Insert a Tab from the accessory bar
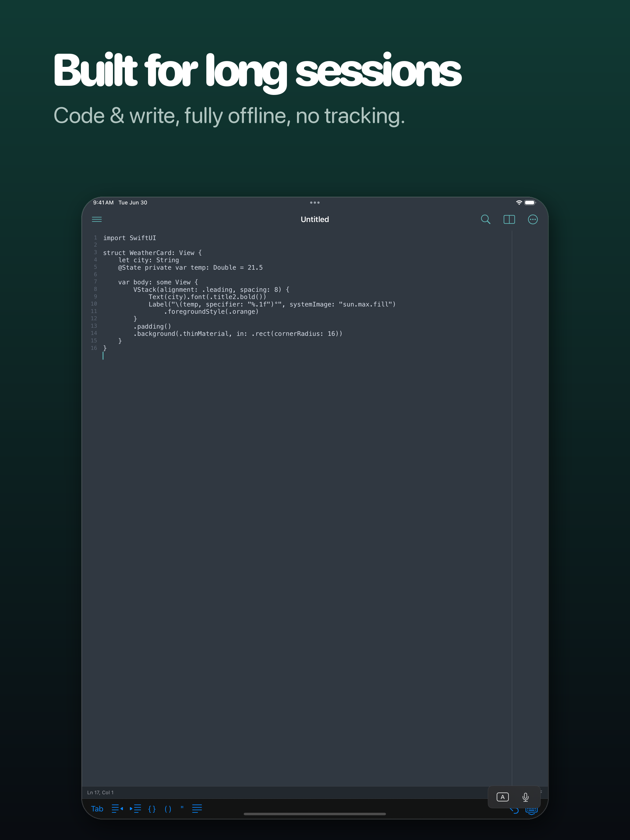The width and height of the screenshot is (630, 840). [97, 809]
